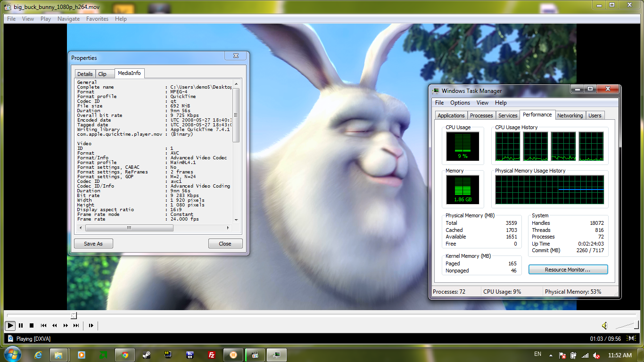Click the vertical scrollbar thumb in MediaInfo pane
The width and height of the screenshot is (644, 362).
tap(236, 115)
